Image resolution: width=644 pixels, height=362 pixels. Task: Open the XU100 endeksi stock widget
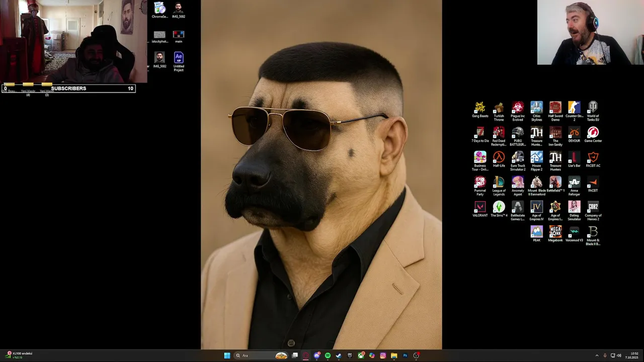click(19, 355)
